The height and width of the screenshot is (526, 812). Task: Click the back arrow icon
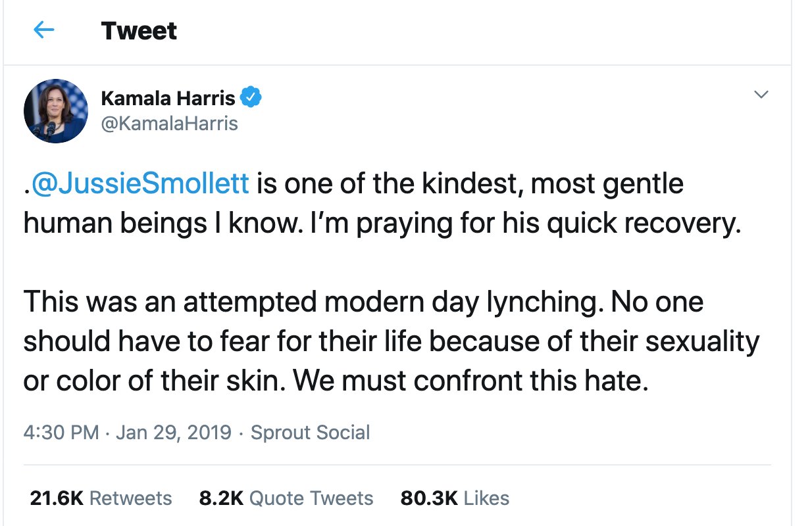[x=43, y=30]
